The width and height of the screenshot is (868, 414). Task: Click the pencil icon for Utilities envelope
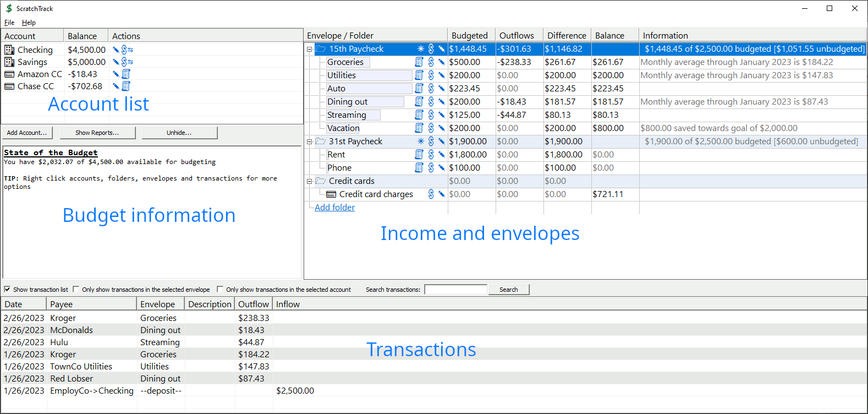441,75
